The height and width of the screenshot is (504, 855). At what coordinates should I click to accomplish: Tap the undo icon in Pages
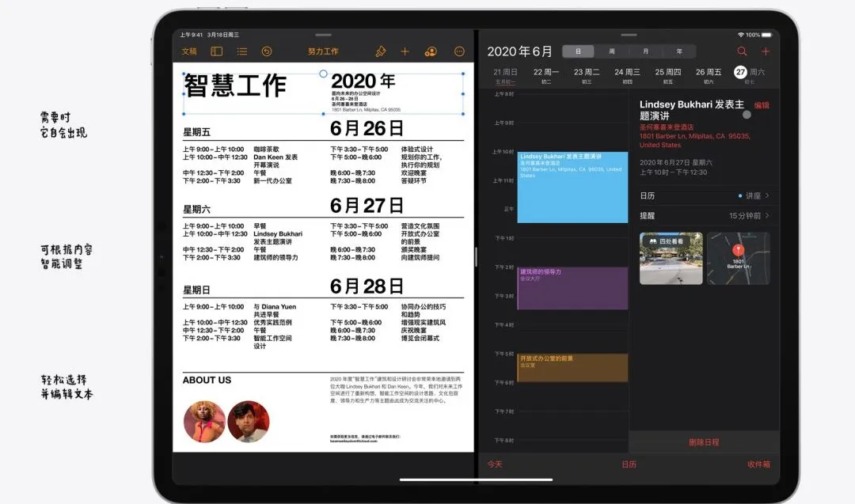click(x=267, y=51)
